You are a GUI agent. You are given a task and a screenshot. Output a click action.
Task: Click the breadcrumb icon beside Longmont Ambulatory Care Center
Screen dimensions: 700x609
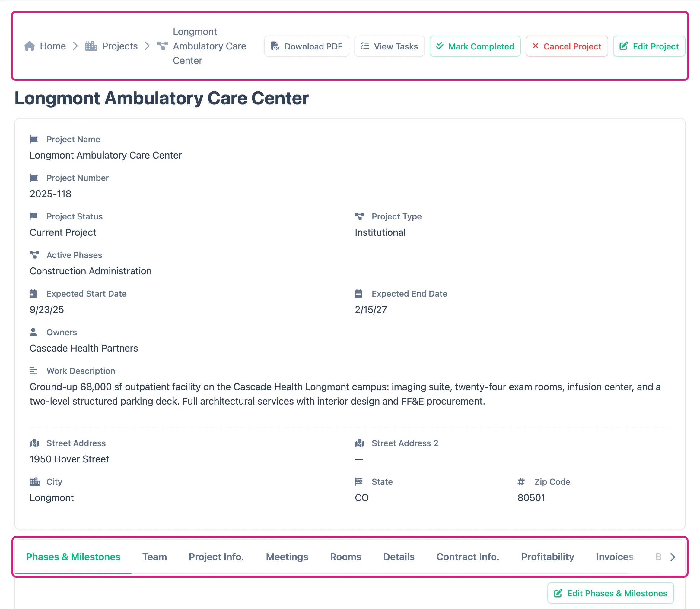162,46
